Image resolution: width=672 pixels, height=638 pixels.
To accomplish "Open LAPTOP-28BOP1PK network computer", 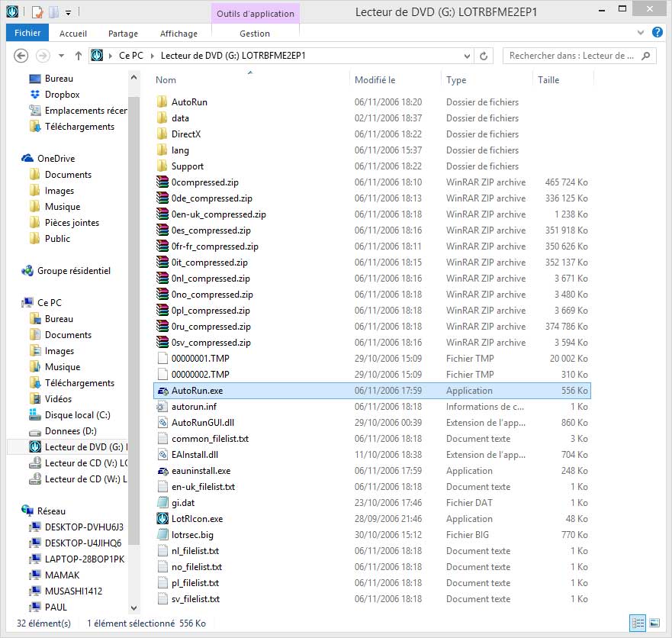I will click(x=84, y=559).
